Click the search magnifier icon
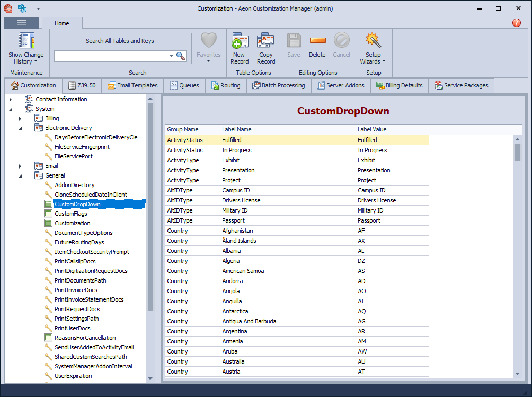 tap(181, 56)
